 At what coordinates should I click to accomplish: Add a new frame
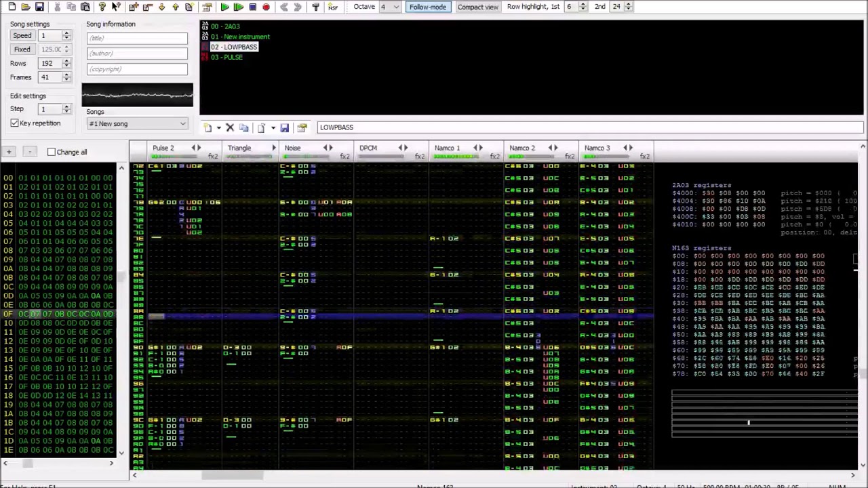click(x=133, y=7)
